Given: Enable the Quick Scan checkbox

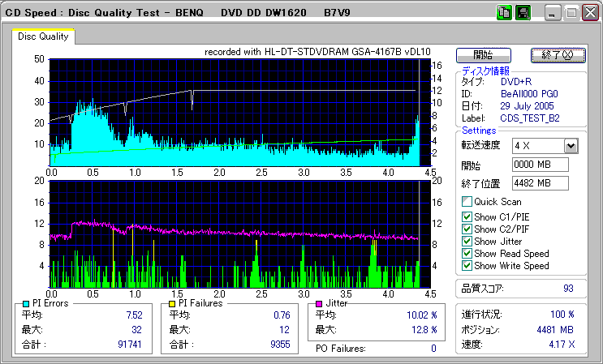Looking at the screenshot, I should 467,202.
